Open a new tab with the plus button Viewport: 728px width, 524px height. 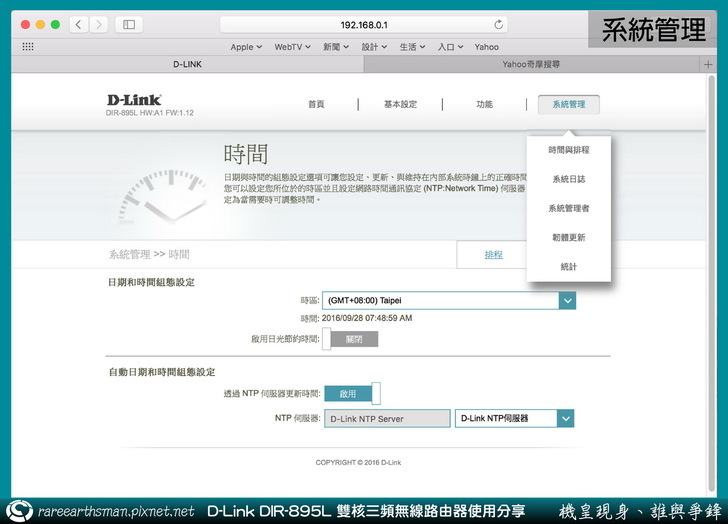point(710,64)
